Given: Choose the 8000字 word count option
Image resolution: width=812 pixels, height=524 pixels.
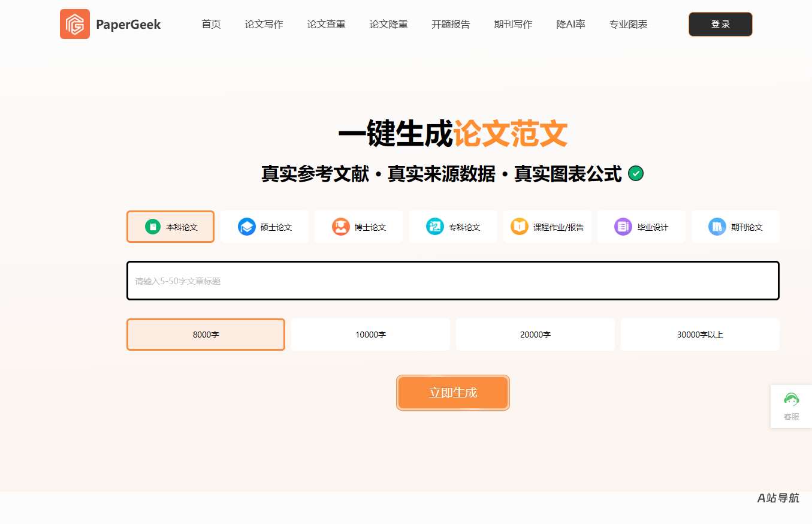Looking at the screenshot, I should pyautogui.click(x=206, y=335).
